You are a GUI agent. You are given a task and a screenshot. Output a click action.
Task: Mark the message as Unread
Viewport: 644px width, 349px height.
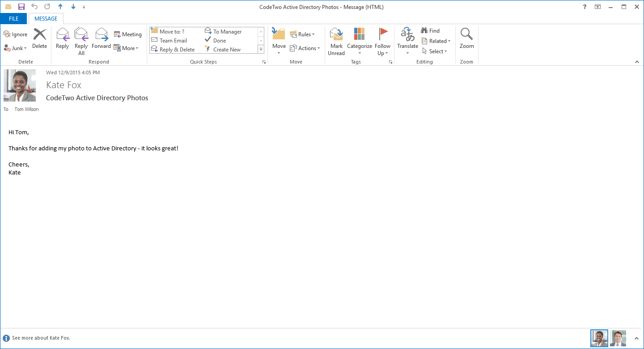pyautogui.click(x=336, y=41)
